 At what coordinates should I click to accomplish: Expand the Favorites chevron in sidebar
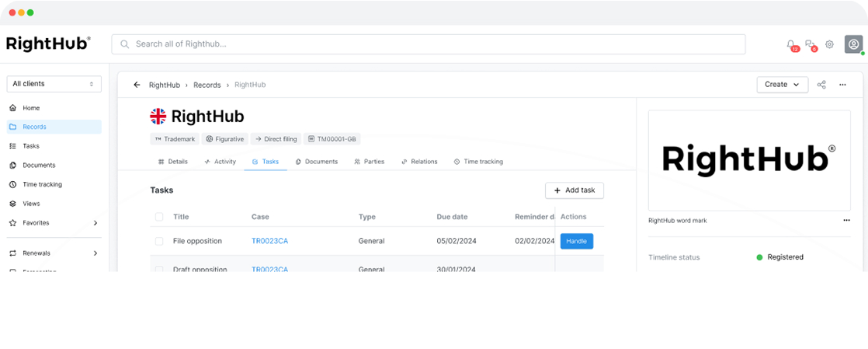click(x=95, y=223)
